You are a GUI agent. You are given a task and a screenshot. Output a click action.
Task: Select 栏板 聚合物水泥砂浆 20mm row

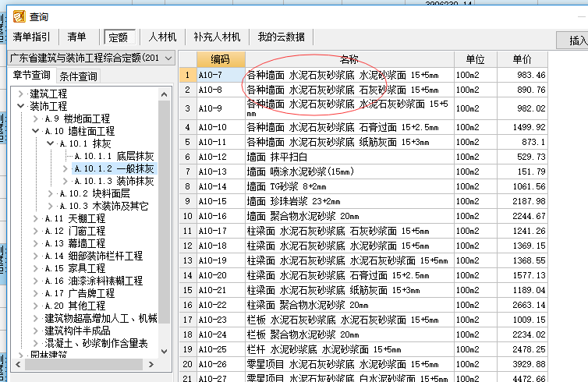point(349,334)
